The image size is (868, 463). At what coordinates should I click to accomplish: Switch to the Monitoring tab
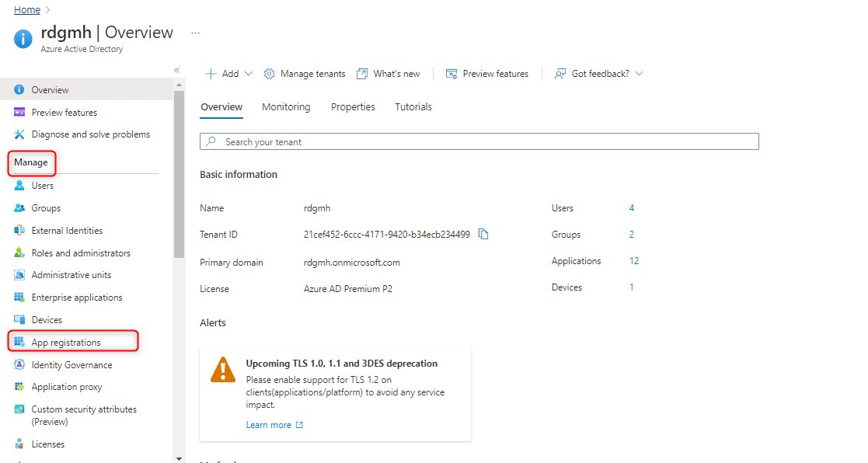(286, 106)
